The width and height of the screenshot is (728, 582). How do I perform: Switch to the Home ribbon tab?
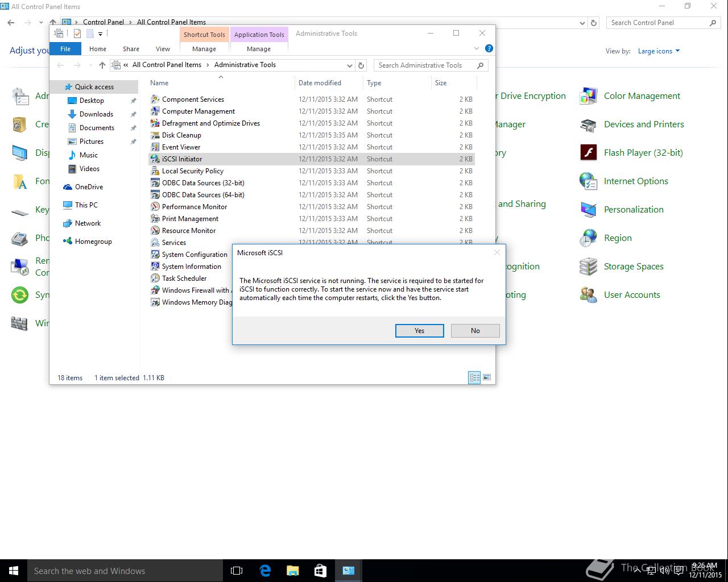click(97, 49)
